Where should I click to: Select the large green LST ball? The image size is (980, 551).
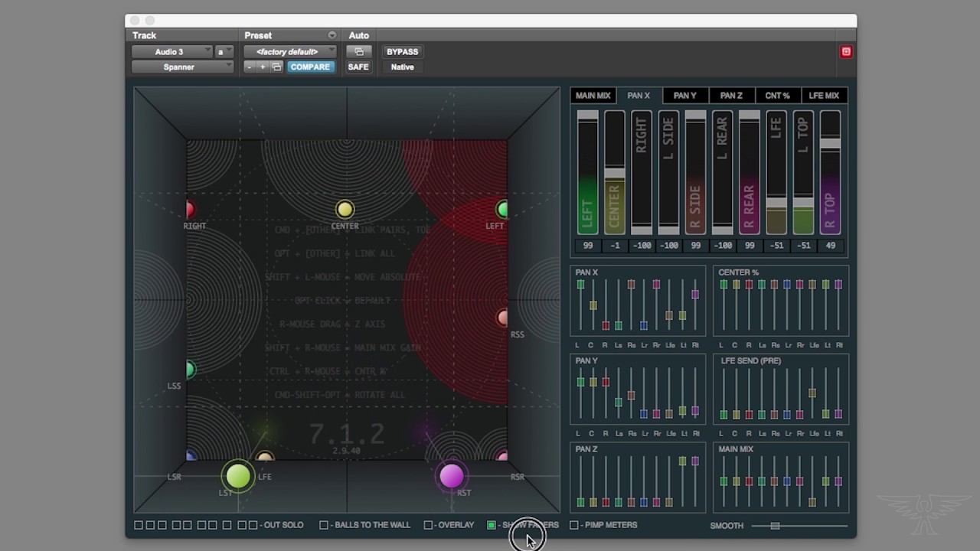click(238, 476)
